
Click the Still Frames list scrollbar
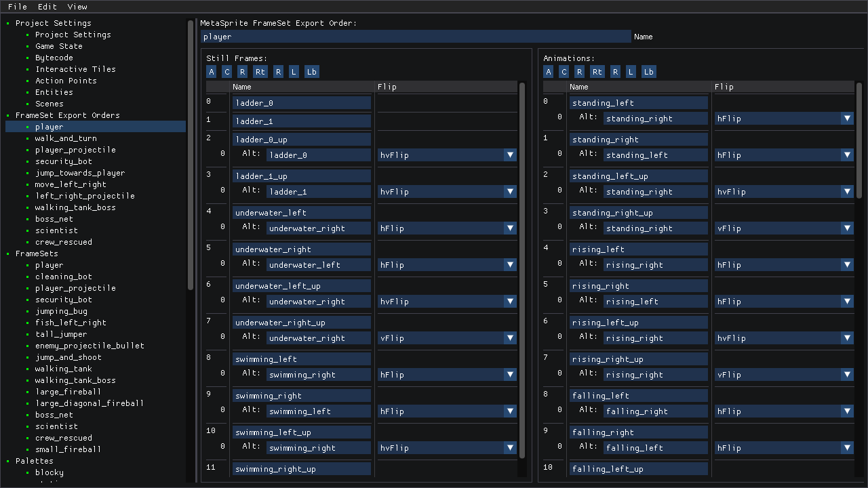(522, 270)
